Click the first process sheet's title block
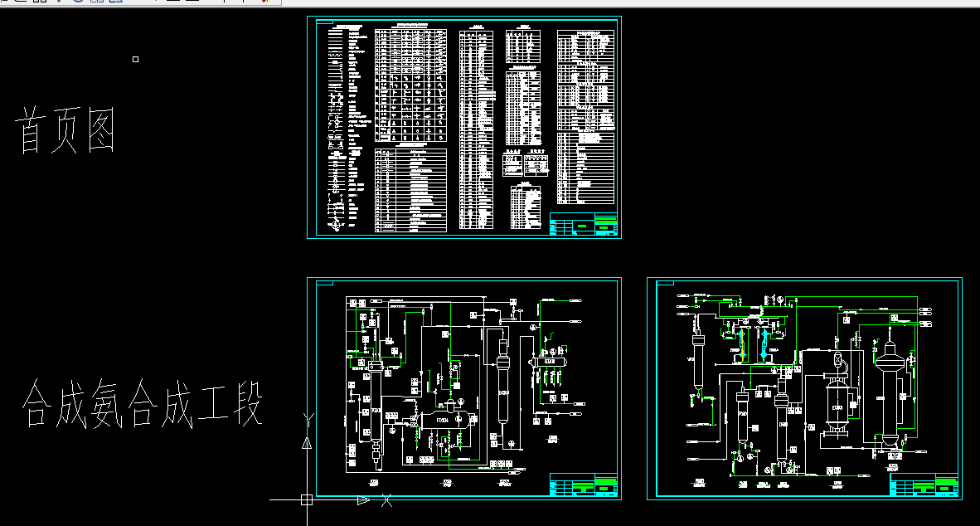 [584, 485]
